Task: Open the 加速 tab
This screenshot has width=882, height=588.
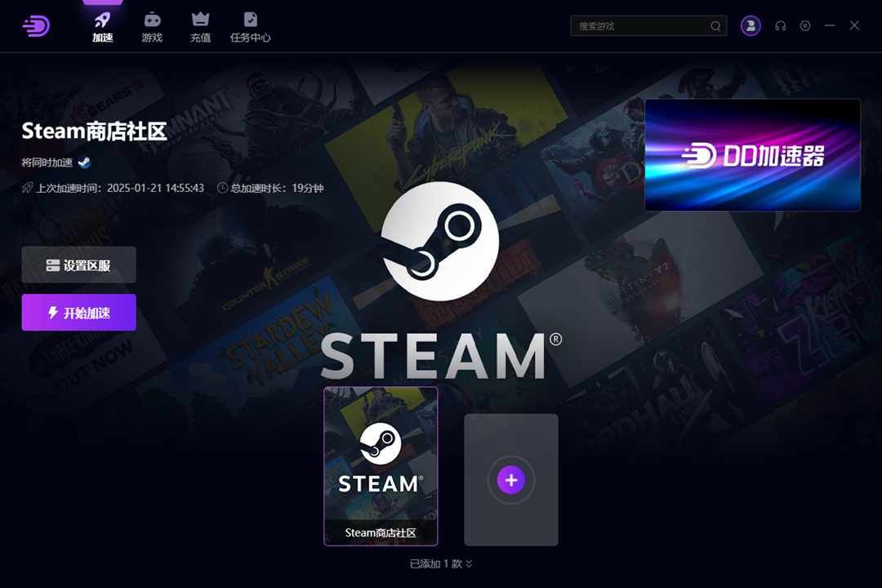Action: [102, 28]
